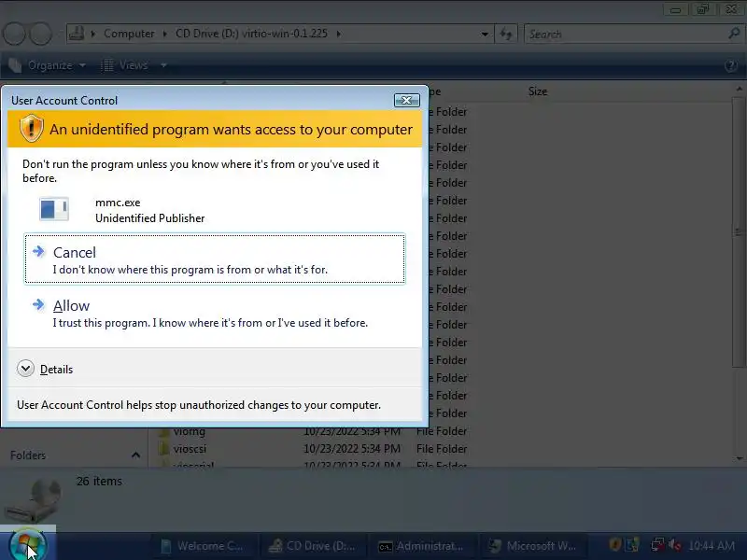This screenshot has height=560, width=747.
Task: Collapse the Folders pane chevron
Action: point(135,455)
